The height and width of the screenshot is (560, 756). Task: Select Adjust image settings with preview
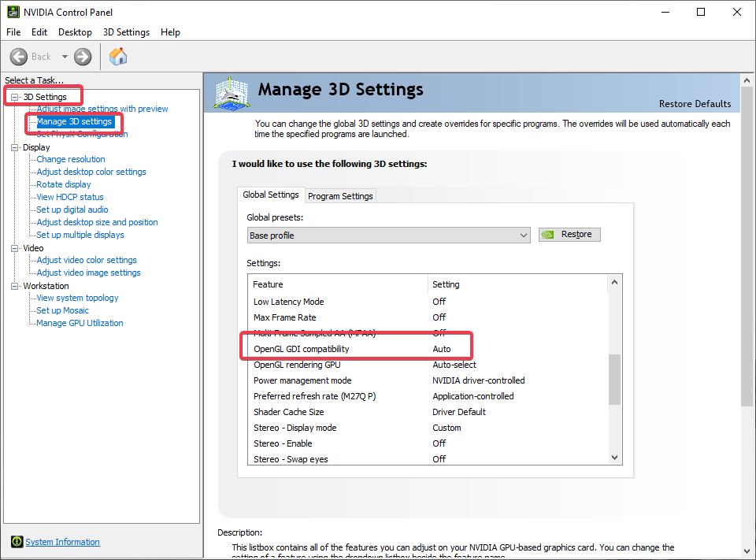pyautogui.click(x=102, y=109)
